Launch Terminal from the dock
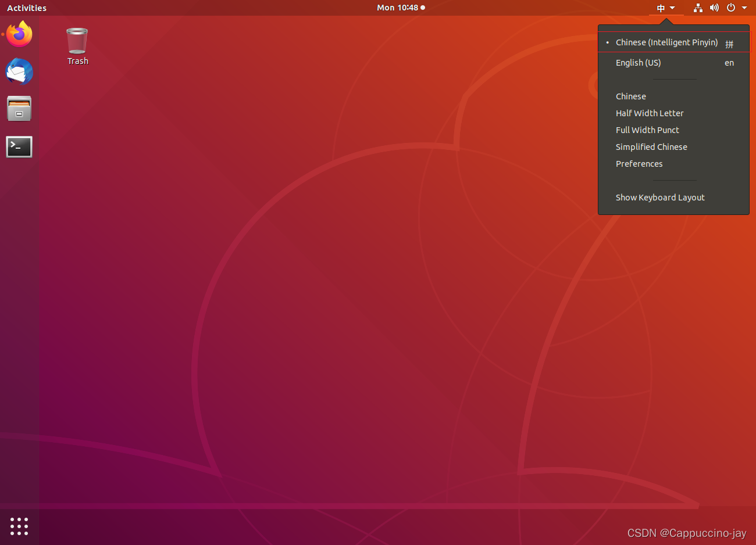756x545 pixels. tap(19, 147)
